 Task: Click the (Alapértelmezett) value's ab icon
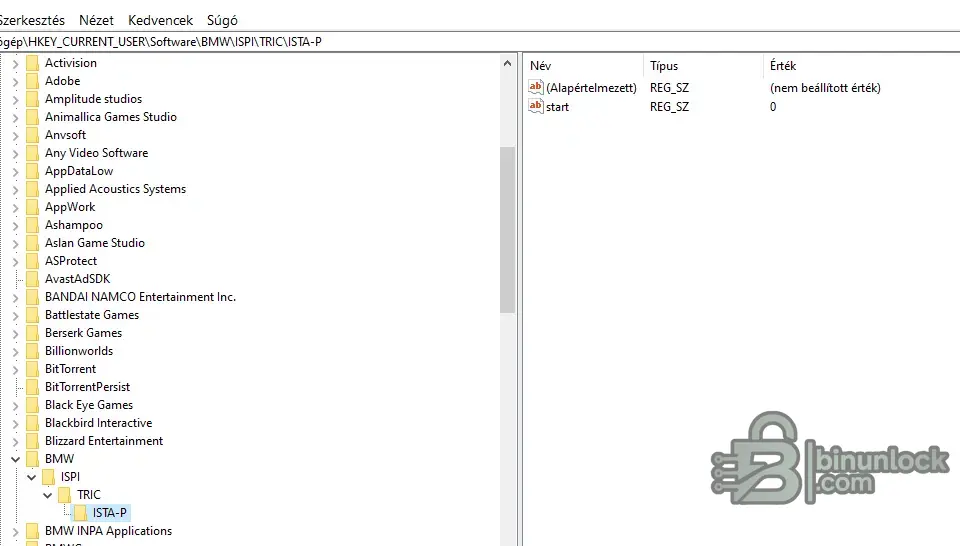pos(536,88)
